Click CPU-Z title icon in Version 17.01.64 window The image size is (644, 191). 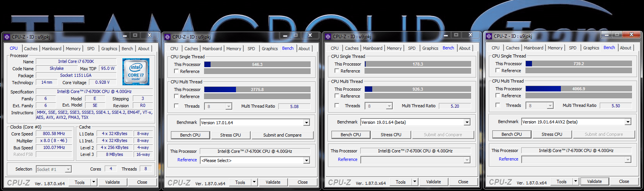(167, 37)
